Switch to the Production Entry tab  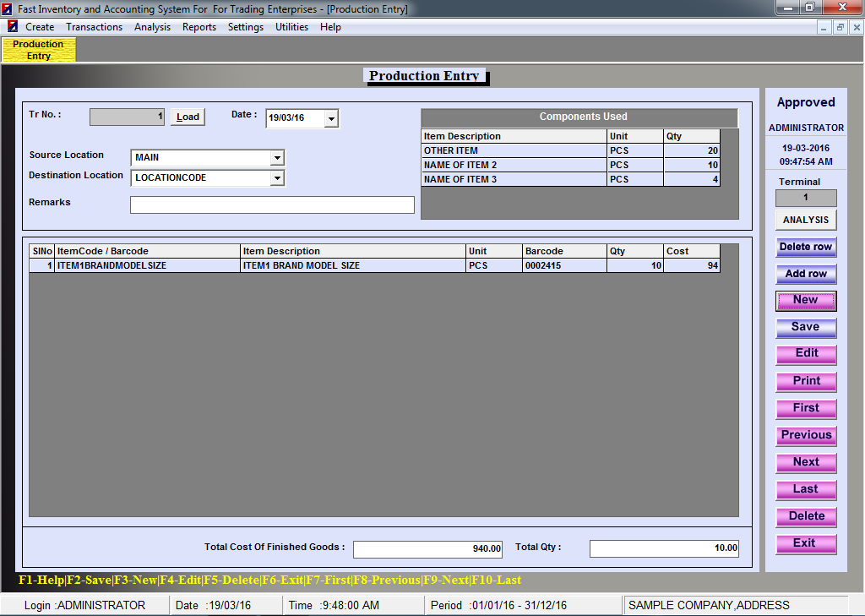point(39,50)
